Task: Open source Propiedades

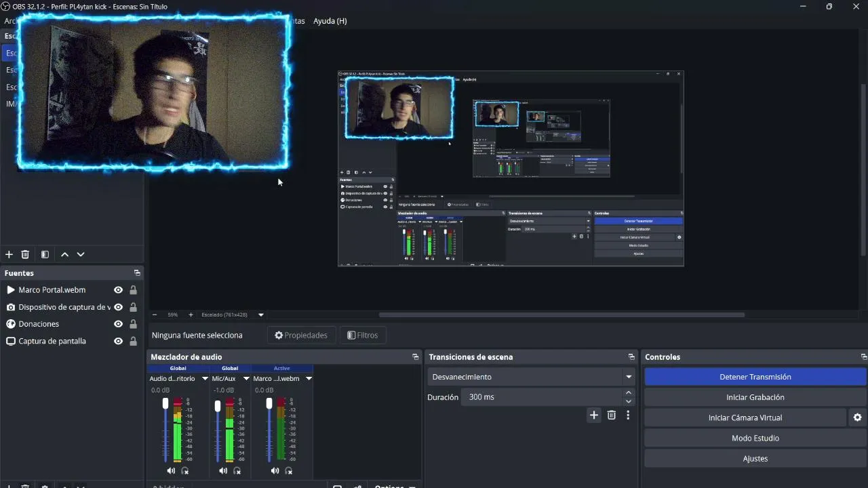Action: [x=301, y=335]
